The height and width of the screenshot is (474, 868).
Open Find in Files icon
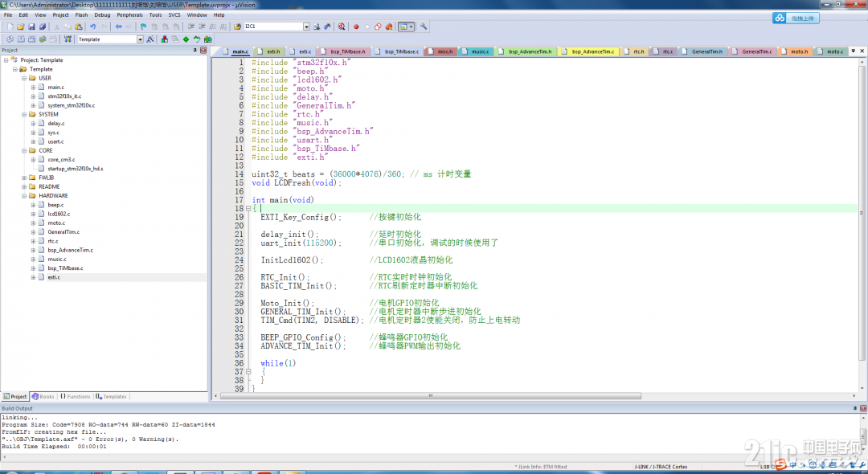click(237, 27)
